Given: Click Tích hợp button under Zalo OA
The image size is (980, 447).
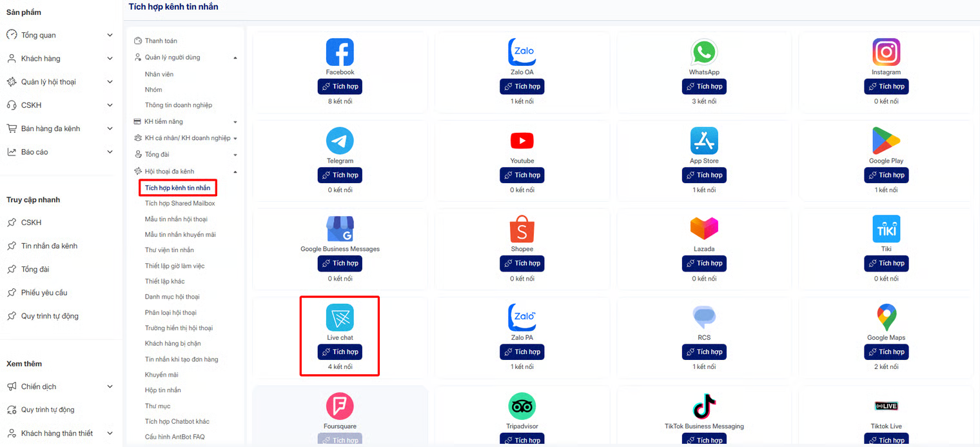Looking at the screenshot, I should 522,86.
